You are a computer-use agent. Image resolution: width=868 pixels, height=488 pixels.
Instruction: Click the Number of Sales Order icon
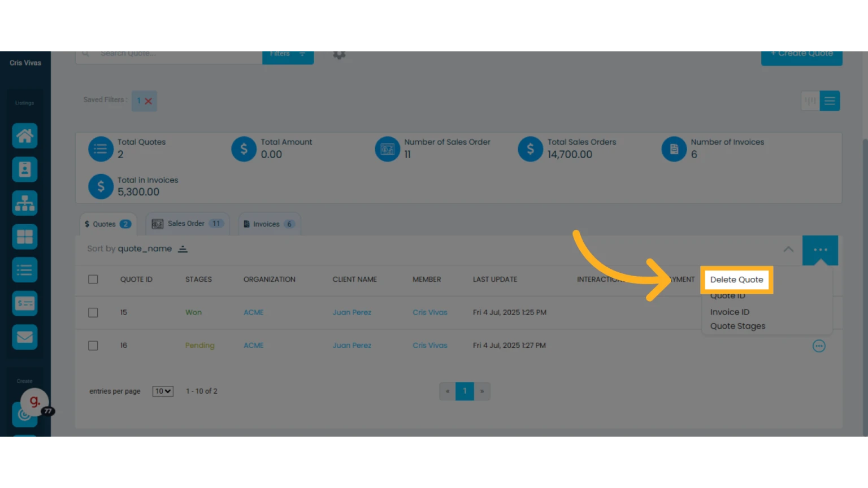pyautogui.click(x=388, y=149)
